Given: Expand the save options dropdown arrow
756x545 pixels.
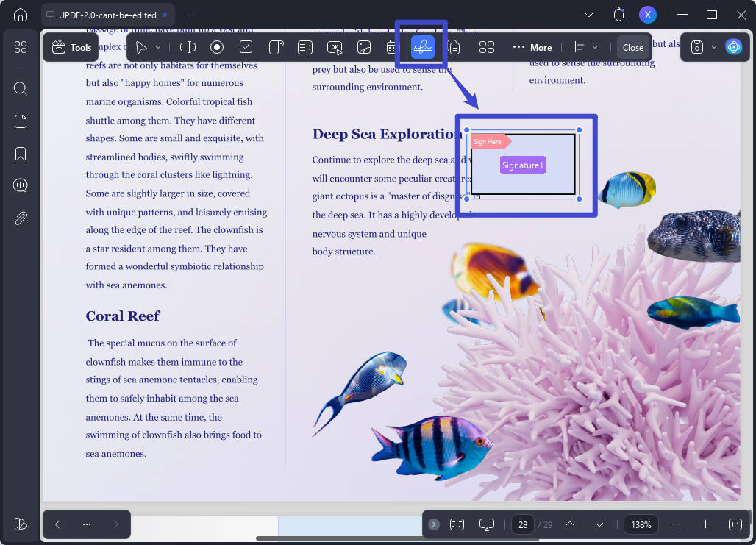Looking at the screenshot, I should (714, 47).
